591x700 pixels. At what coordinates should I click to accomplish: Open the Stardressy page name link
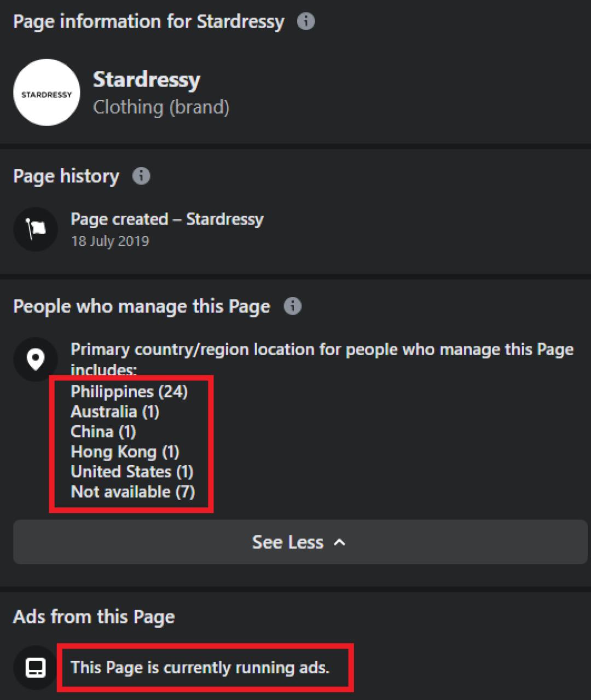tap(147, 80)
